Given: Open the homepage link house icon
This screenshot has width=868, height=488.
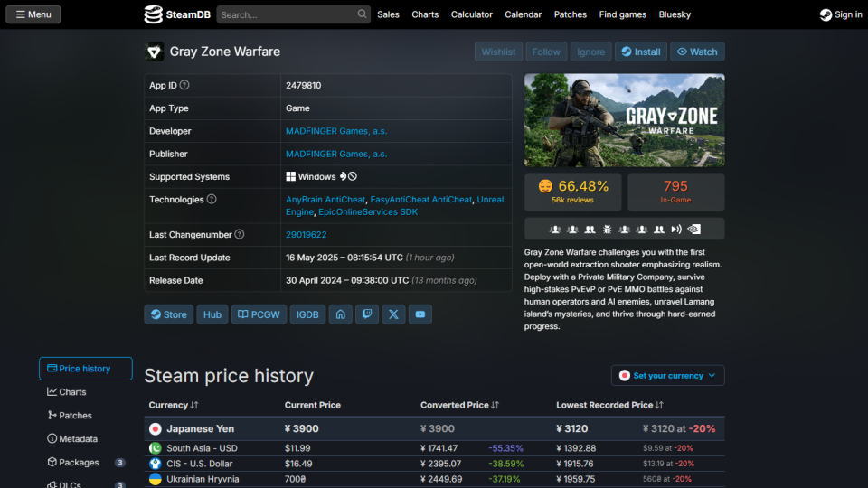Looking at the screenshot, I should pos(341,314).
